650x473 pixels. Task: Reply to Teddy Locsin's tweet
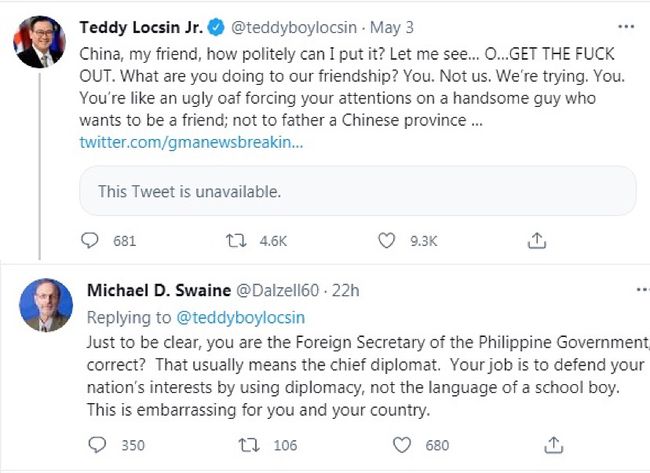[91, 240]
